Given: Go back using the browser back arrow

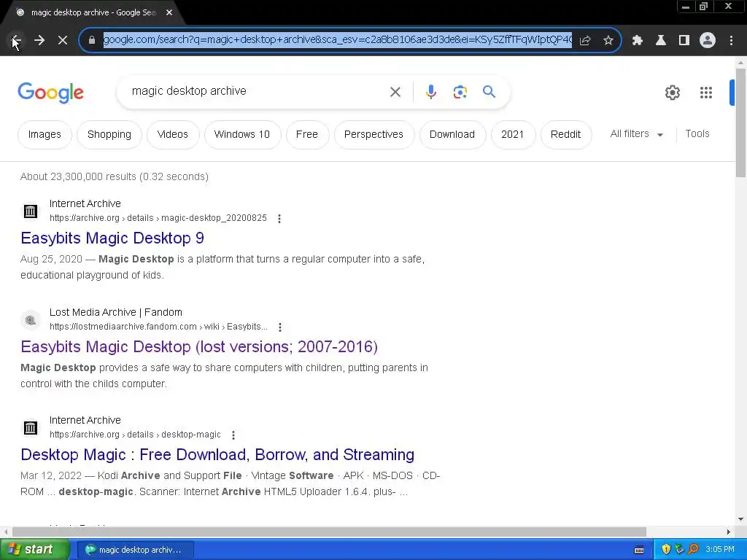Looking at the screenshot, I should pyautogui.click(x=16, y=41).
